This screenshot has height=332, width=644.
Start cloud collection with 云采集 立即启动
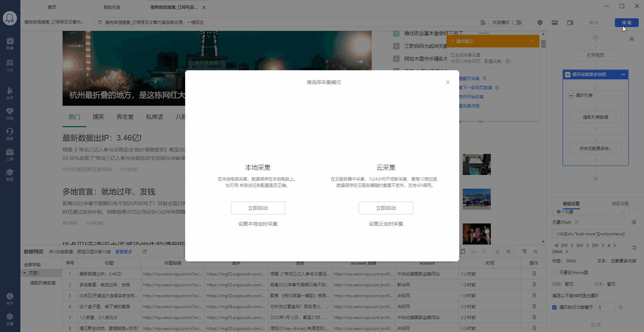click(x=386, y=208)
